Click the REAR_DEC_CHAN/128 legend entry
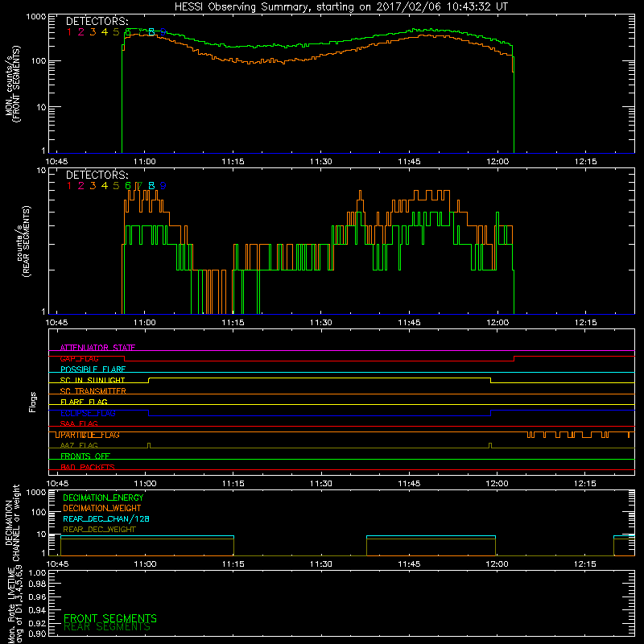This screenshot has width=644, height=644. [x=106, y=518]
